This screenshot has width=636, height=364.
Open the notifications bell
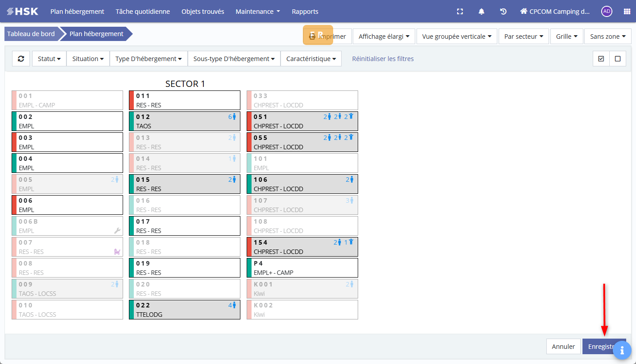(481, 12)
